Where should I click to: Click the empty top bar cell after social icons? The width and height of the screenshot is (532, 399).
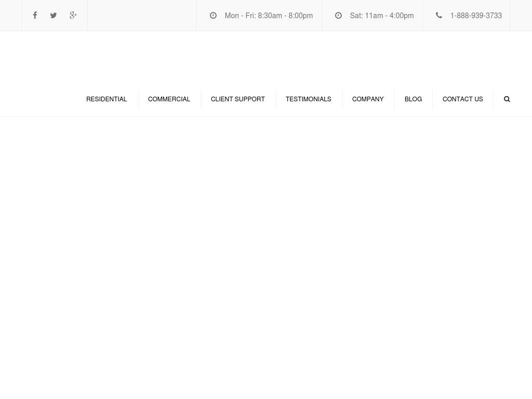coord(142,16)
